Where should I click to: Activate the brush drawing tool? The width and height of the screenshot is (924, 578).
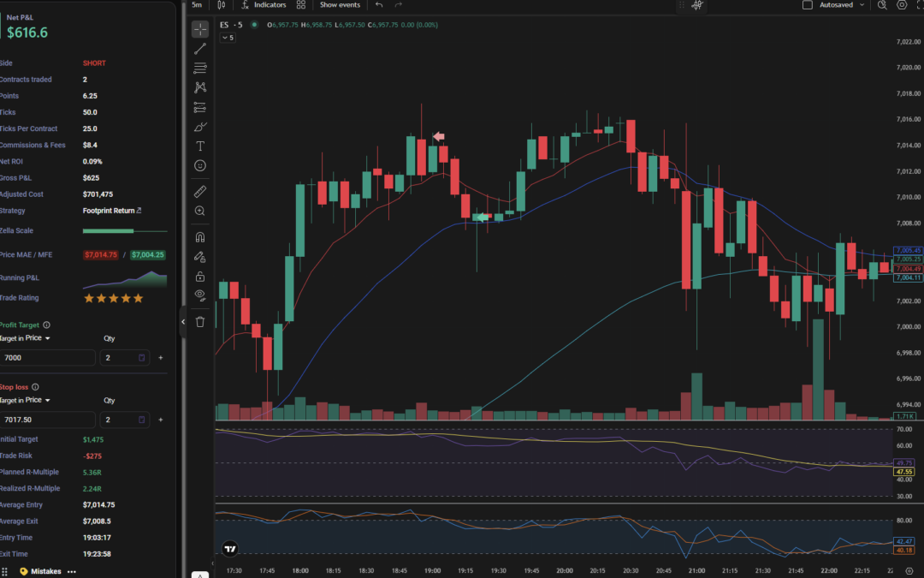[200, 127]
